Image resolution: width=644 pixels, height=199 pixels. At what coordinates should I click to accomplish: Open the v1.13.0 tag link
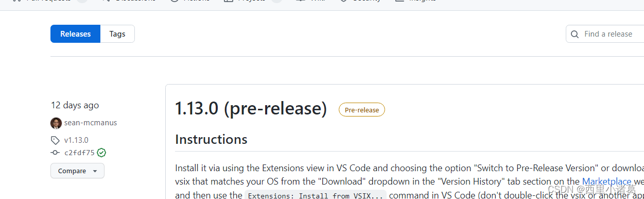coord(76,140)
